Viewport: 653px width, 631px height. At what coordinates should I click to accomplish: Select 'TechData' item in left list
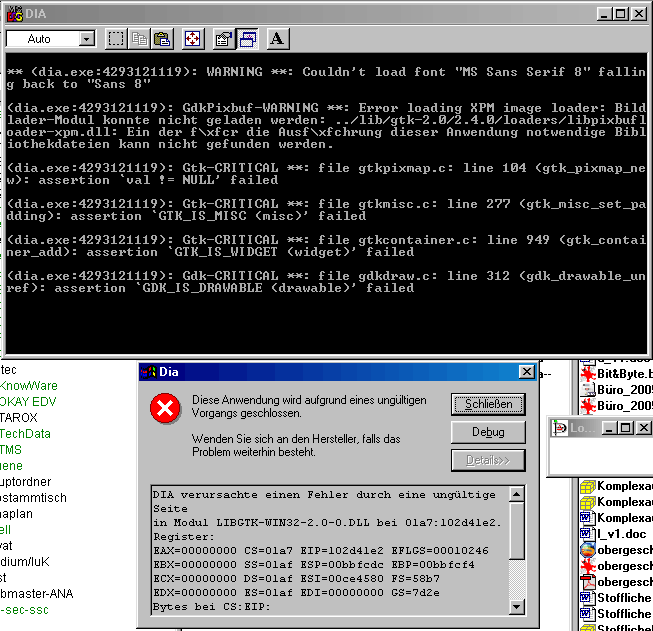(27, 434)
